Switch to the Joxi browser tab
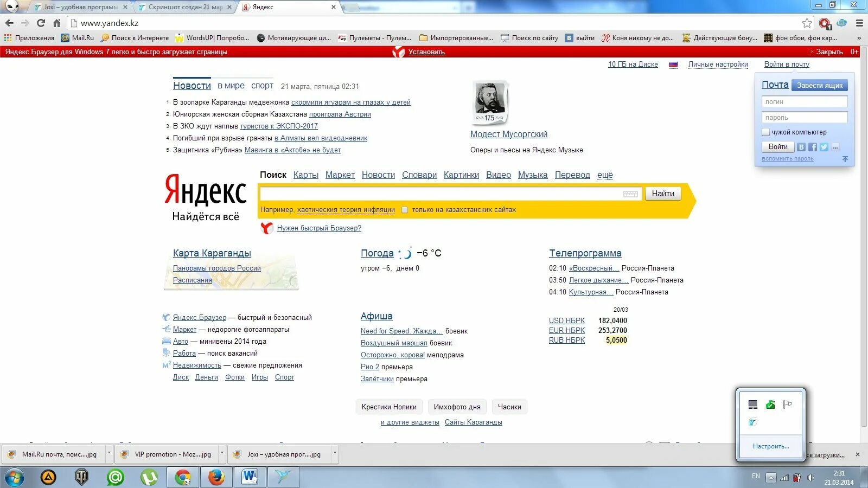 pos(80,7)
